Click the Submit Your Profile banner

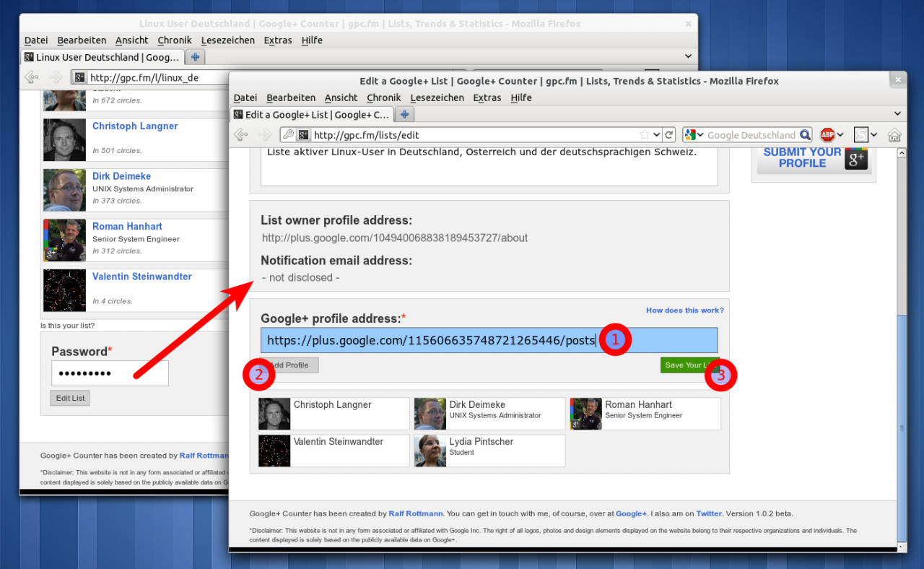click(x=814, y=160)
